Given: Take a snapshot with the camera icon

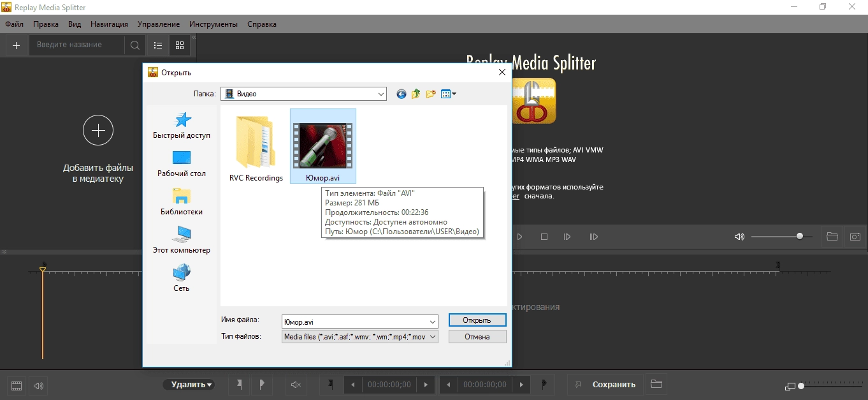Looking at the screenshot, I should (855, 237).
